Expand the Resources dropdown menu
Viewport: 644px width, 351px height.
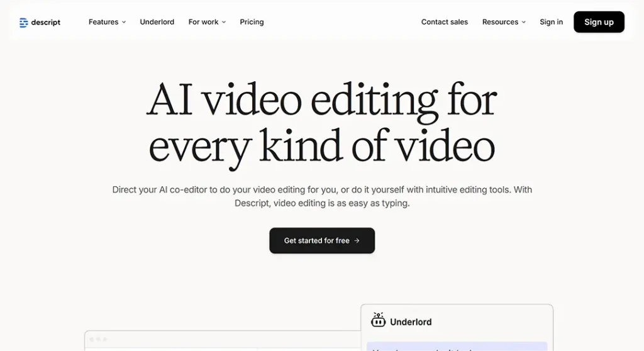pyautogui.click(x=503, y=22)
